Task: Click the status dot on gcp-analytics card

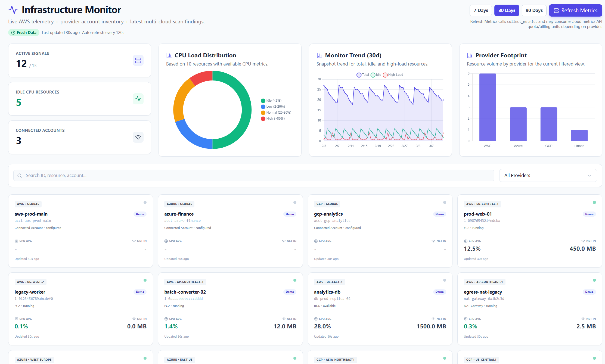Action: pyautogui.click(x=445, y=203)
